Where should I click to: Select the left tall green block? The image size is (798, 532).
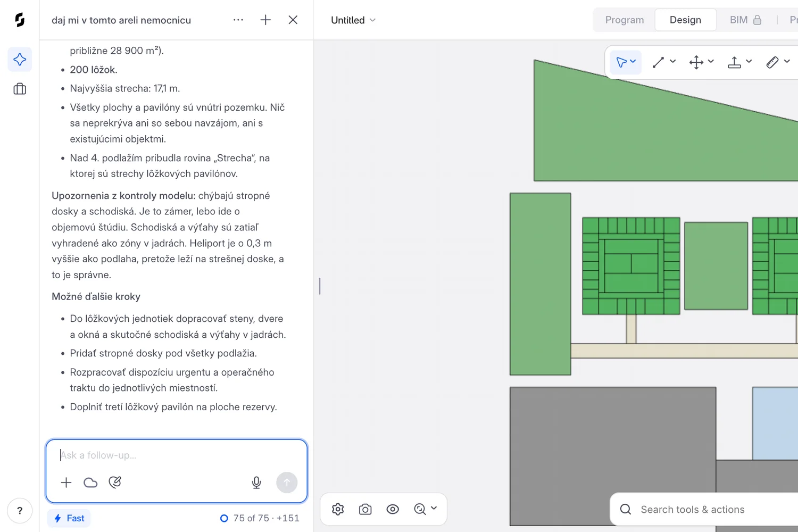[x=540, y=284]
